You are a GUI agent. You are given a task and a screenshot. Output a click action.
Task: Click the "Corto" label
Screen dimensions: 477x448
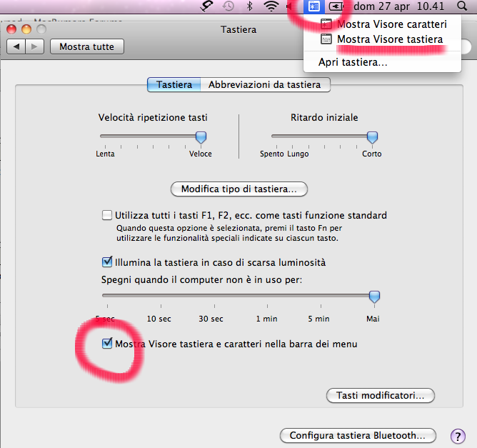click(372, 154)
